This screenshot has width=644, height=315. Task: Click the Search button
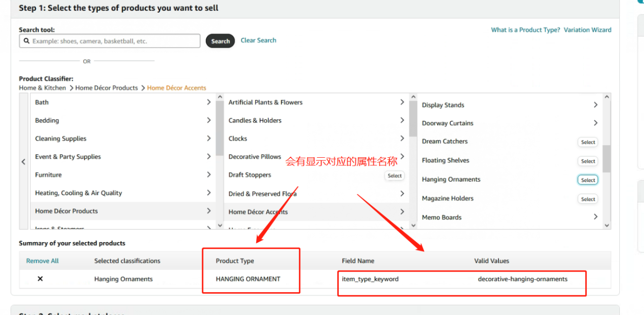pos(220,41)
